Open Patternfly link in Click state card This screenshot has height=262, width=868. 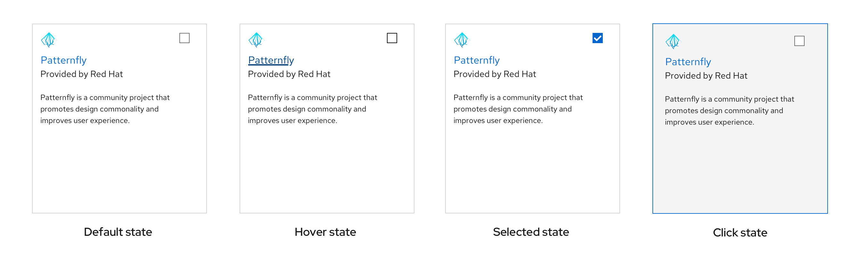[x=688, y=62]
